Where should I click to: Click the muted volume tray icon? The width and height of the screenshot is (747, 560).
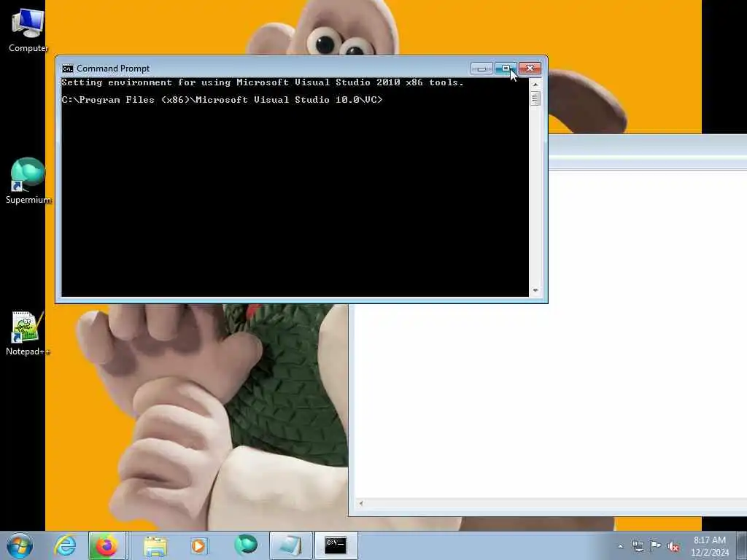pyautogui.click(x=673, y=546)
